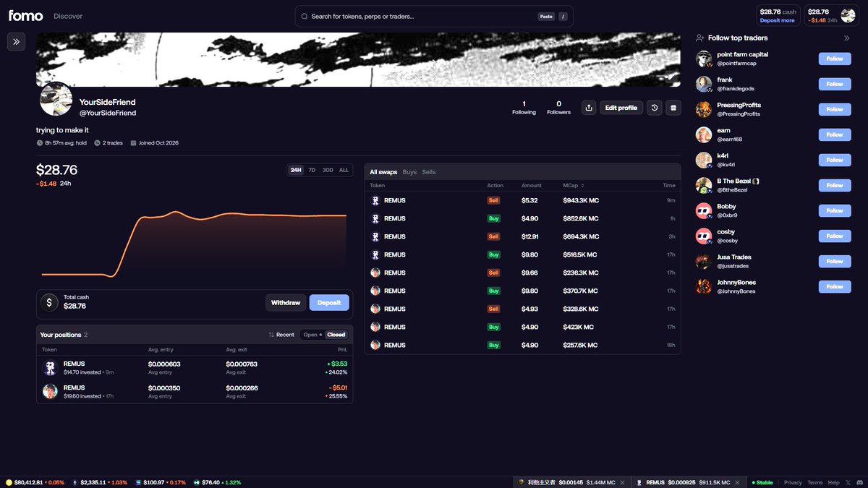This screenshot has width=868, height=488.
Task: Open k4rl's profile avatar
Action: coord(704,160)
